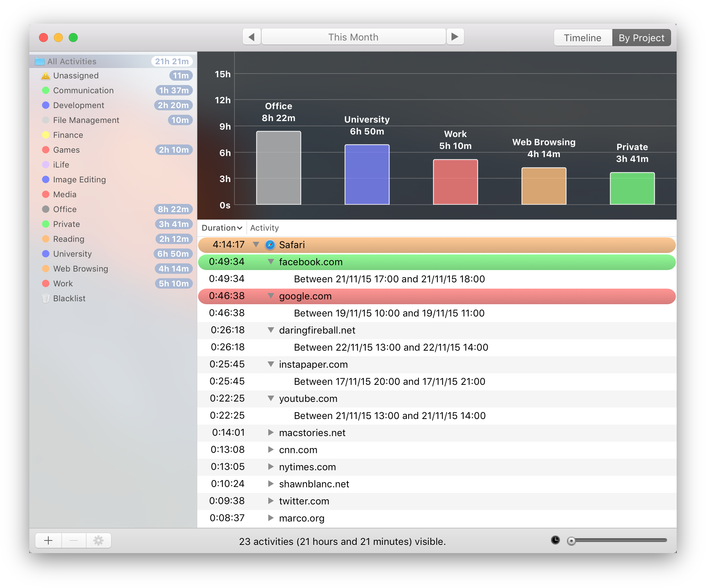This screenshot has width=706, height=588.
Task: Collapse the youtube.com row
Action: point(271,399)
